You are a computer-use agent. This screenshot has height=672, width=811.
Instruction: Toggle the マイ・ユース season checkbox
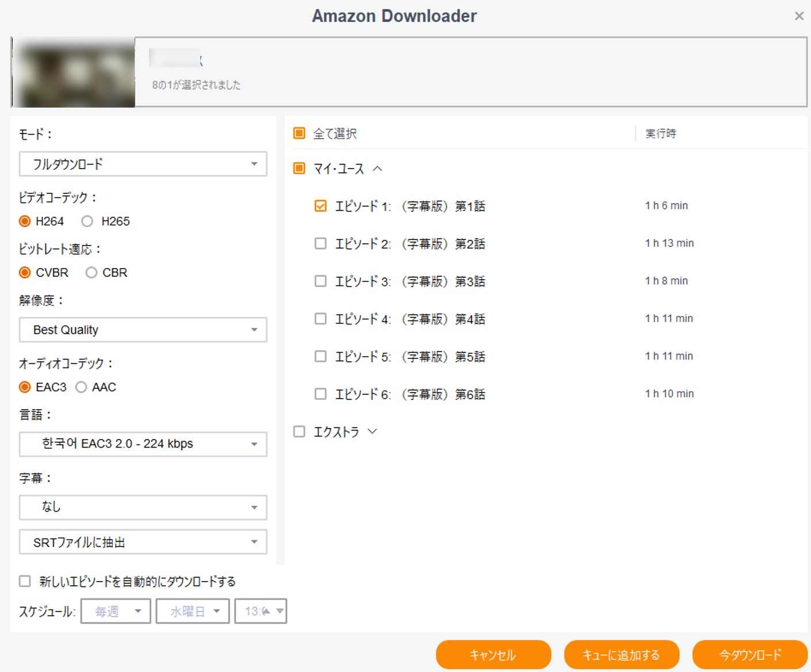299,168
